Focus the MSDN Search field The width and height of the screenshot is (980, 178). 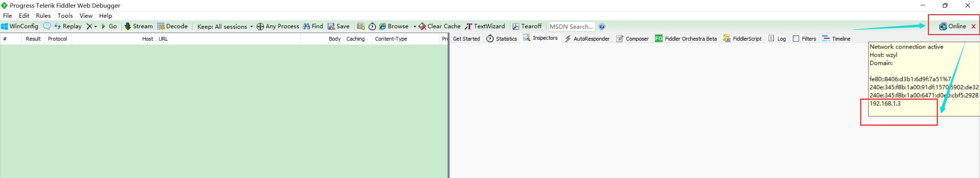(x=572, y=26)
